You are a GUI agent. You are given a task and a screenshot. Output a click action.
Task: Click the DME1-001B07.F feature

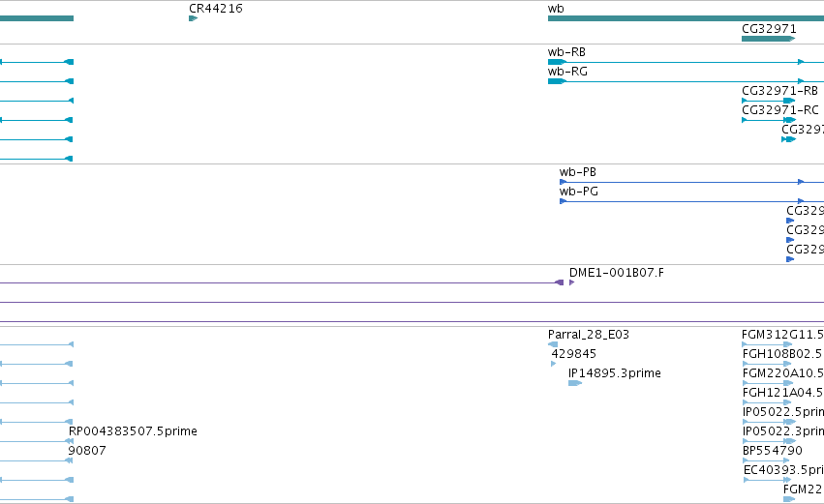click(571, 283)
